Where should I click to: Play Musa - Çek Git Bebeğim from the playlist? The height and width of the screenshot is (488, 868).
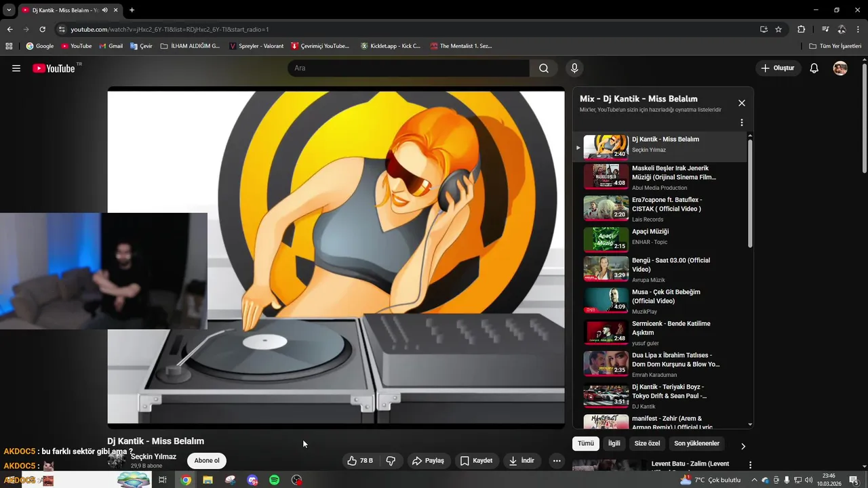pos(660,301)
